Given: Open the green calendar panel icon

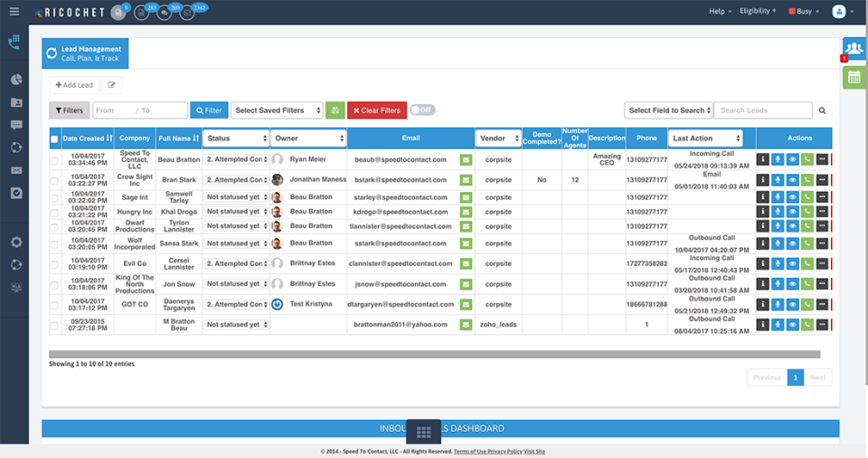Looking at the screenshot, I should pos(854,77).
